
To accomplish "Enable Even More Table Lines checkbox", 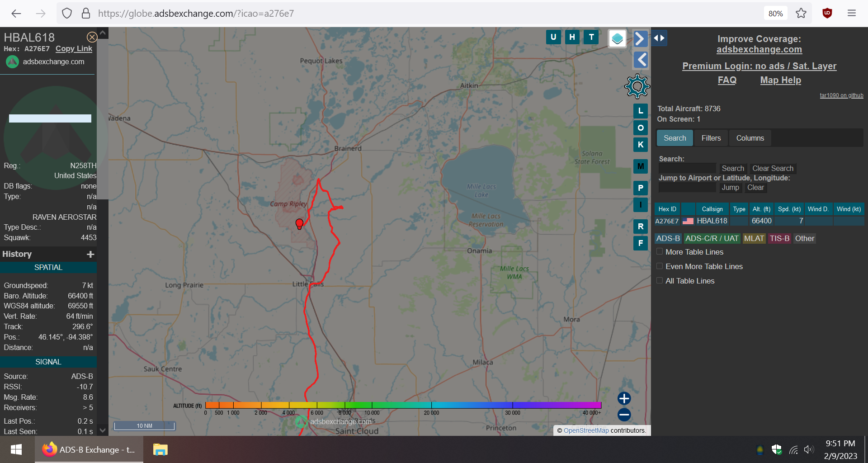I will [660, 266].
